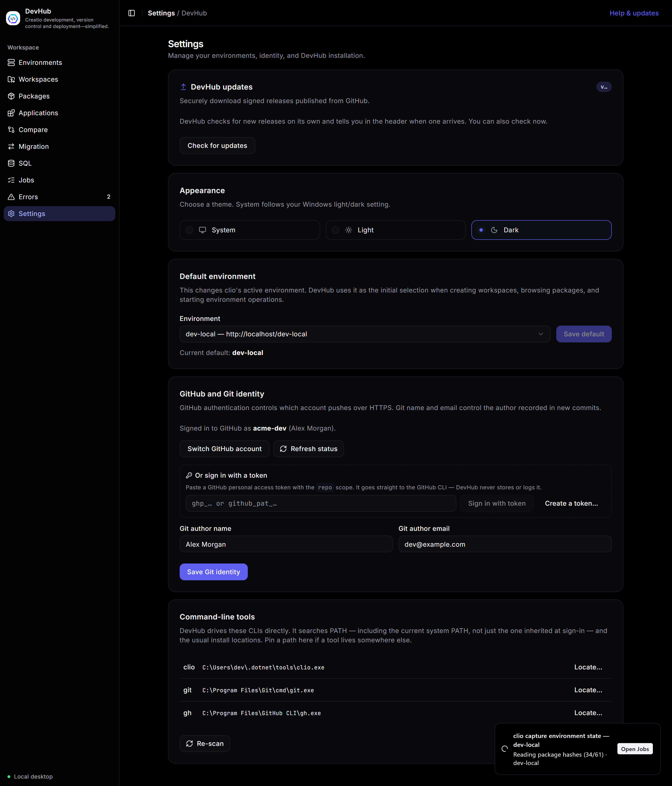This screenshot has width=672, height=786.
Task: Click the Applications grid icon
Action: (11, 113)
